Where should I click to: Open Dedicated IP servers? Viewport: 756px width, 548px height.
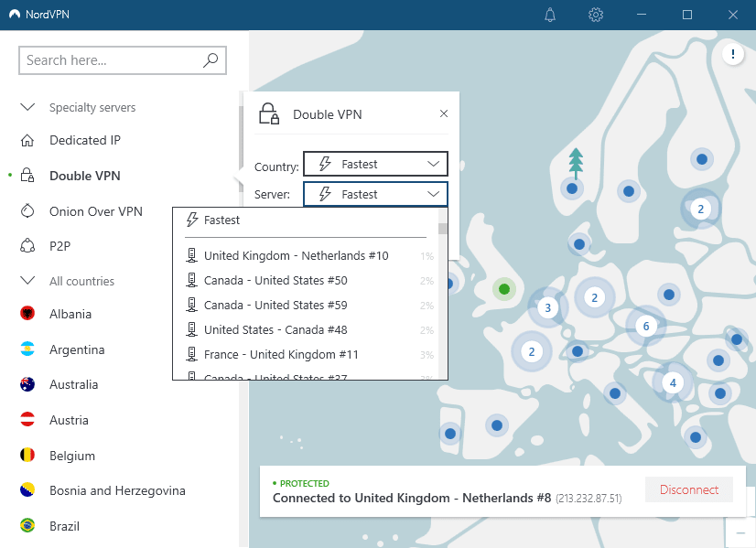85,140
